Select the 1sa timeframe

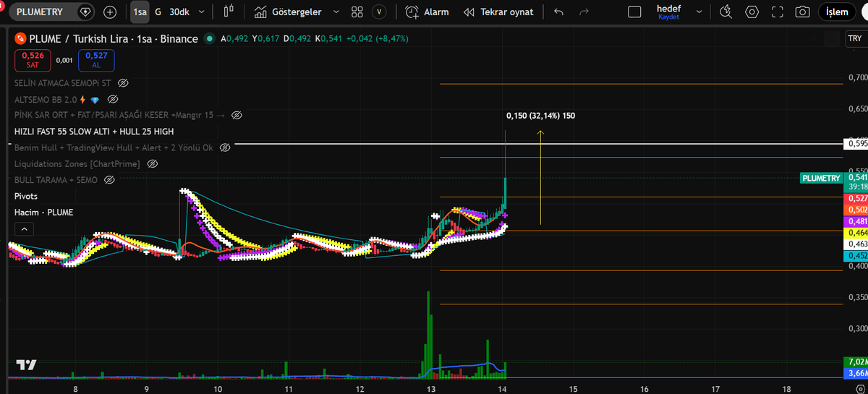point(140,12)
